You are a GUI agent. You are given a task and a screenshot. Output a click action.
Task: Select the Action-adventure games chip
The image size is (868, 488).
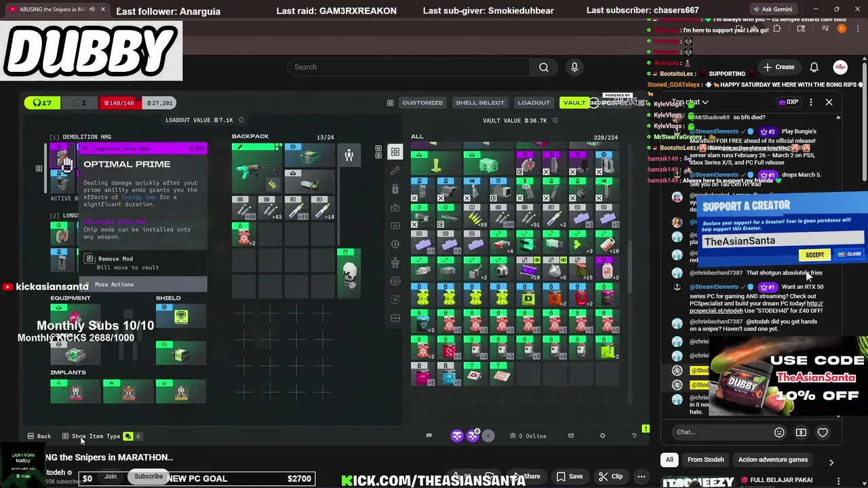tap(772, 460)
